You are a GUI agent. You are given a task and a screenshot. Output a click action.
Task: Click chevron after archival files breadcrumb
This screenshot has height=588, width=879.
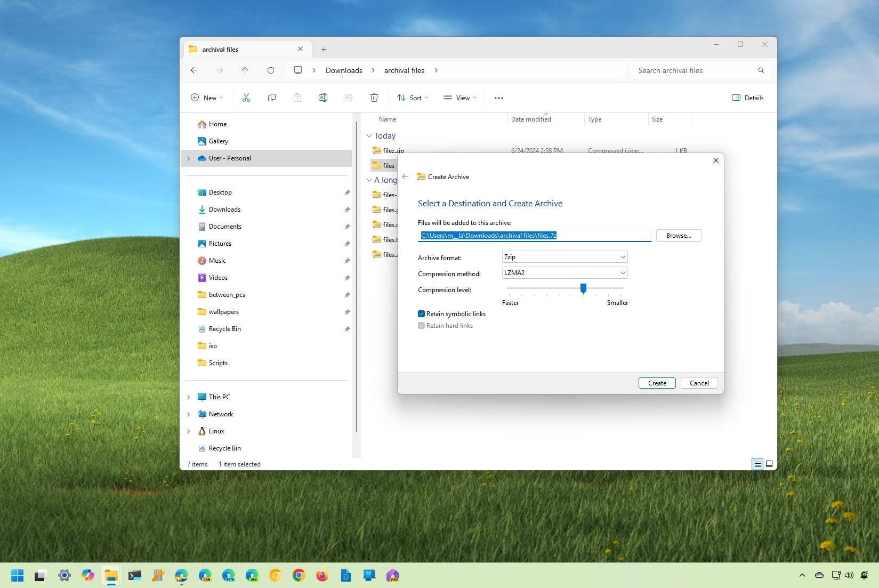(437, 70)
